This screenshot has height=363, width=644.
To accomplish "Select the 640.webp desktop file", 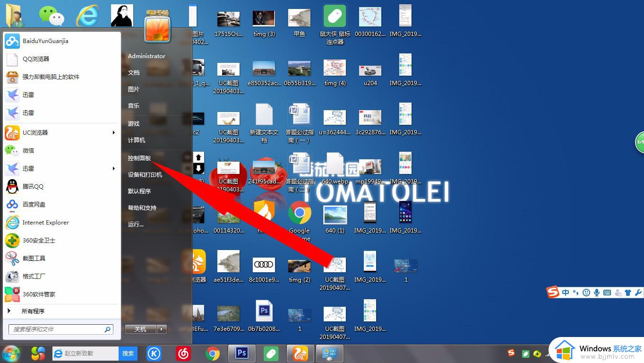I will [335, 169].
